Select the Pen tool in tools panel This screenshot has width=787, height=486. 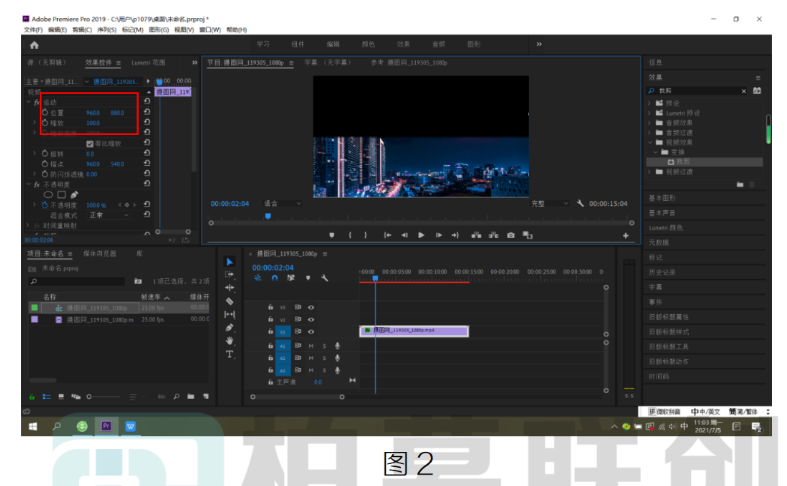(229, 327)
